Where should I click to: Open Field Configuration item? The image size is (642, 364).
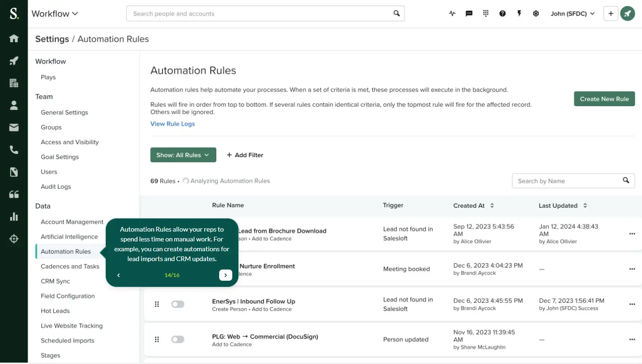(x=67, y=296)
